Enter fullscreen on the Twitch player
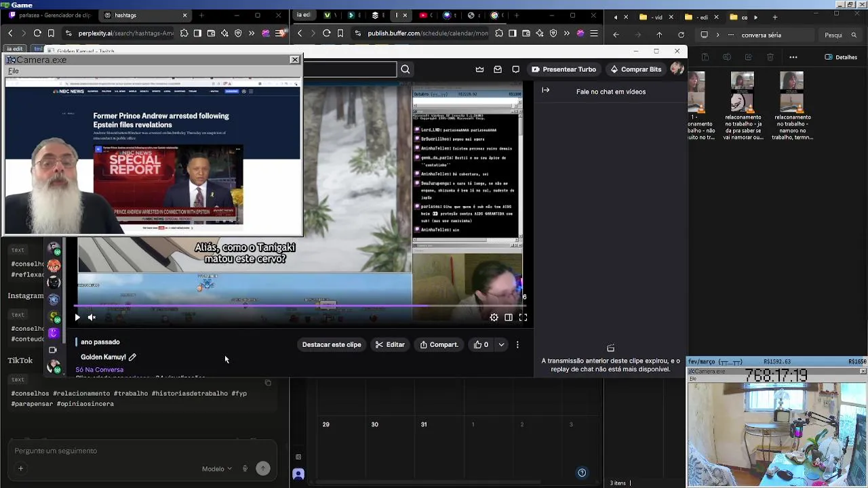This screenshot has height=488, width=868. coord(523,317)
